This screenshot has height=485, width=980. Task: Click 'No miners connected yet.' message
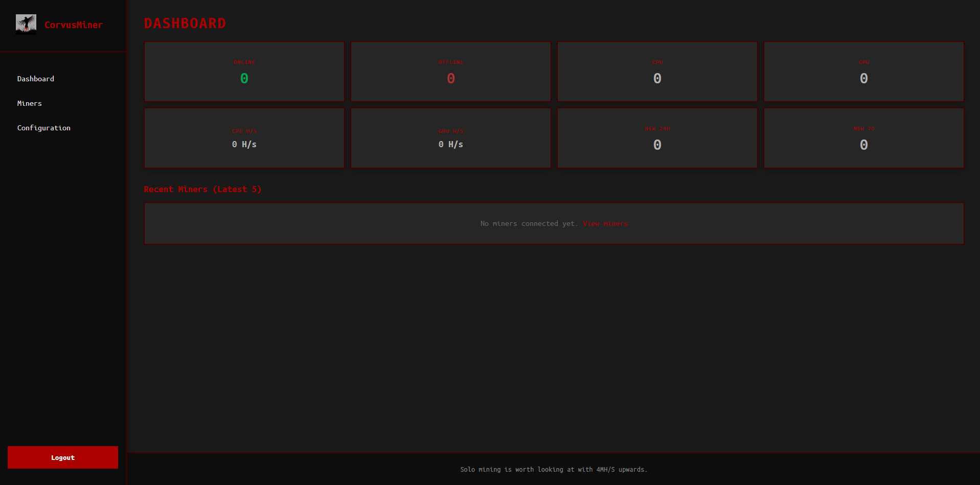pyautogui.click(x=529, y=223)
